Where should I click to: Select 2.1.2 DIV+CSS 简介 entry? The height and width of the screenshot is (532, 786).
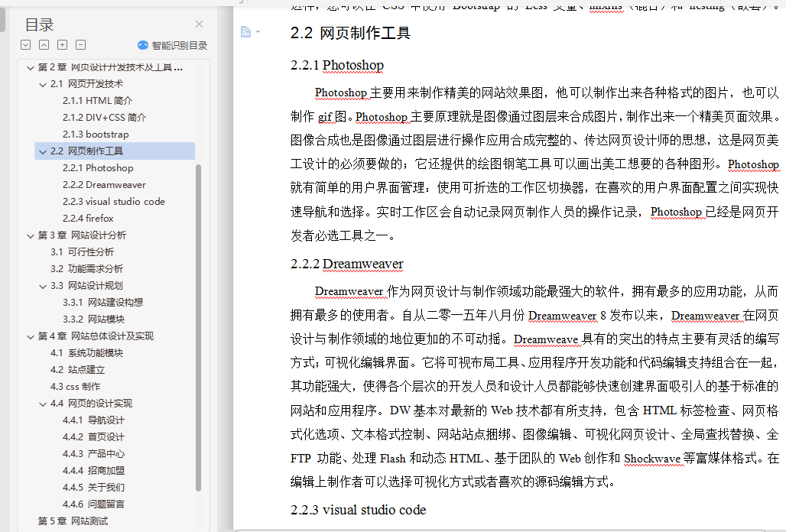point(104,117)
